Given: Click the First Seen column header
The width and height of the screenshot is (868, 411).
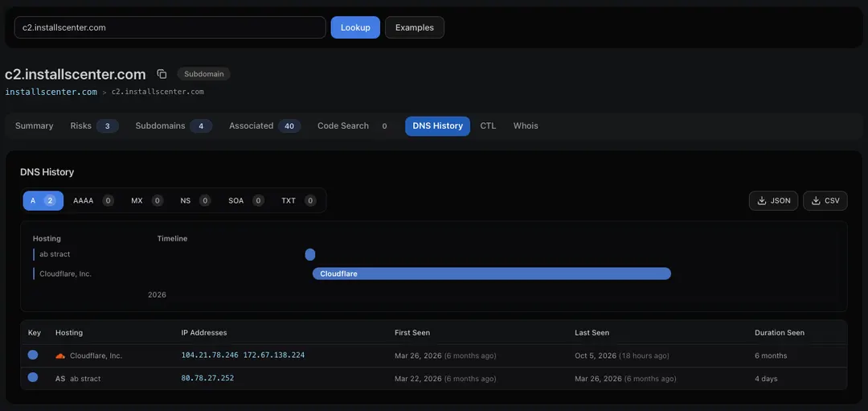Looking at the screenshot, I should (x=412, y=332).
